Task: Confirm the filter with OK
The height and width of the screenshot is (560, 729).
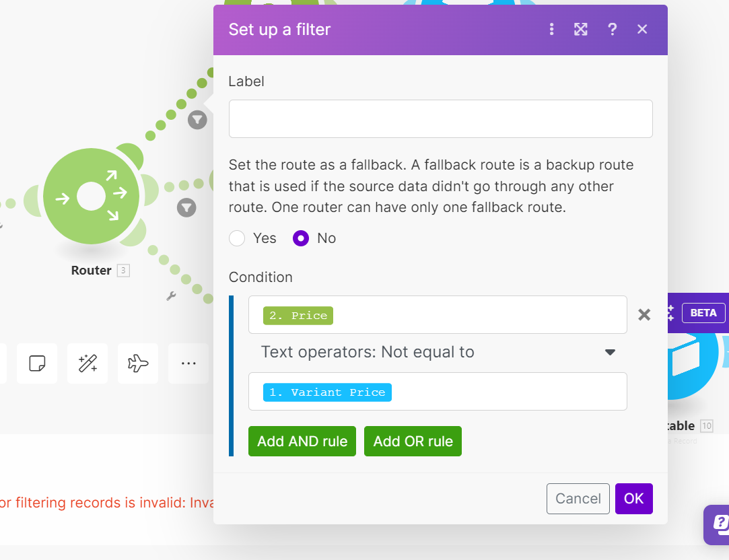Action: click(633, 499)
